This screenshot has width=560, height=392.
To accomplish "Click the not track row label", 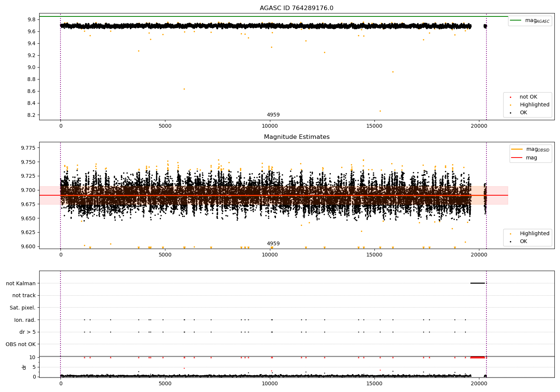I will [x=24, y=296].
